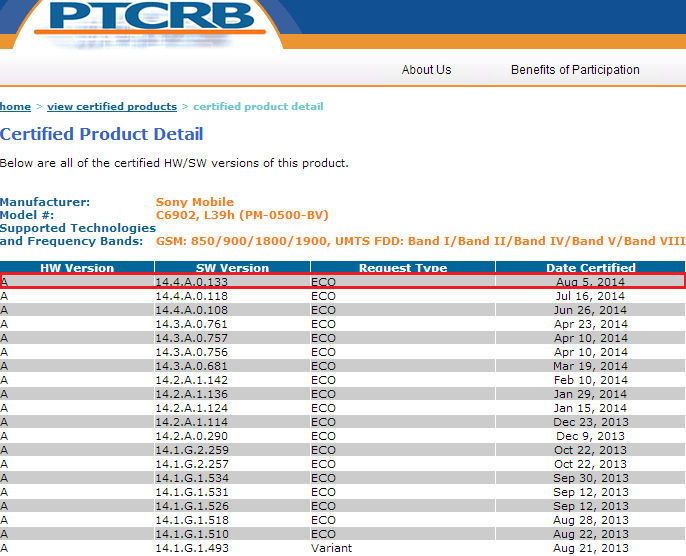Select SW version 14.2.A.1.136
This screenshot has width=686, height=556.
click(192, 394)
